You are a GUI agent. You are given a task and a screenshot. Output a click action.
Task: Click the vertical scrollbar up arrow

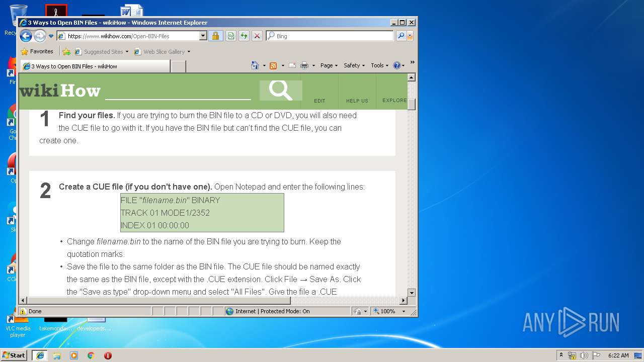coord(412,77)
